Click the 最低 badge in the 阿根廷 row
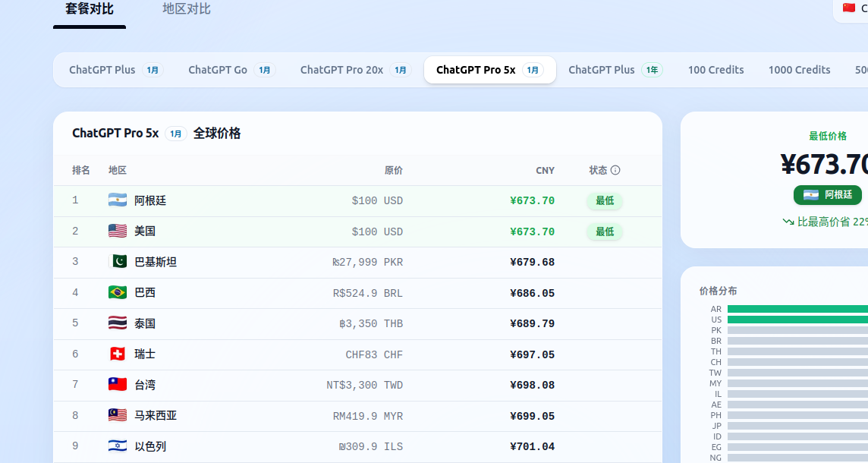The width and height of the screenshot is (868, 463). click(605, 200)
